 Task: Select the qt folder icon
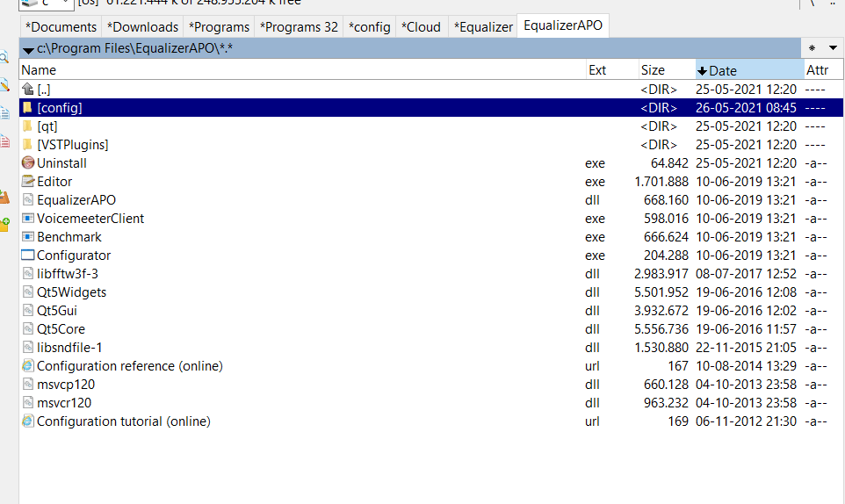(27, 126)
